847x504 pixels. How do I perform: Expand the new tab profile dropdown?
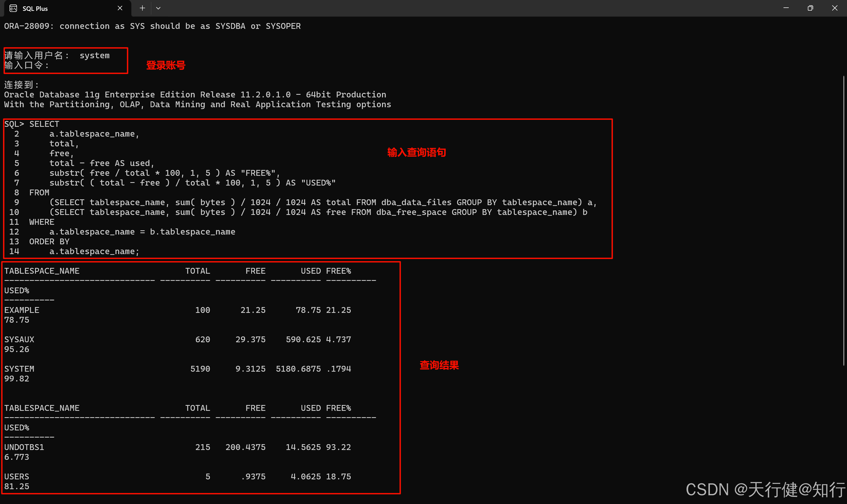point(158,8)
